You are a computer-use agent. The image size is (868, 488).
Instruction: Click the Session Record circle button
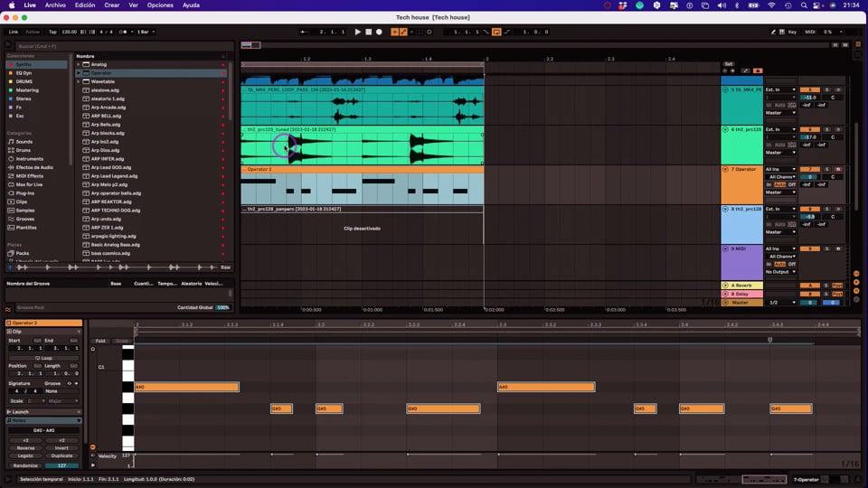[429, 33]
